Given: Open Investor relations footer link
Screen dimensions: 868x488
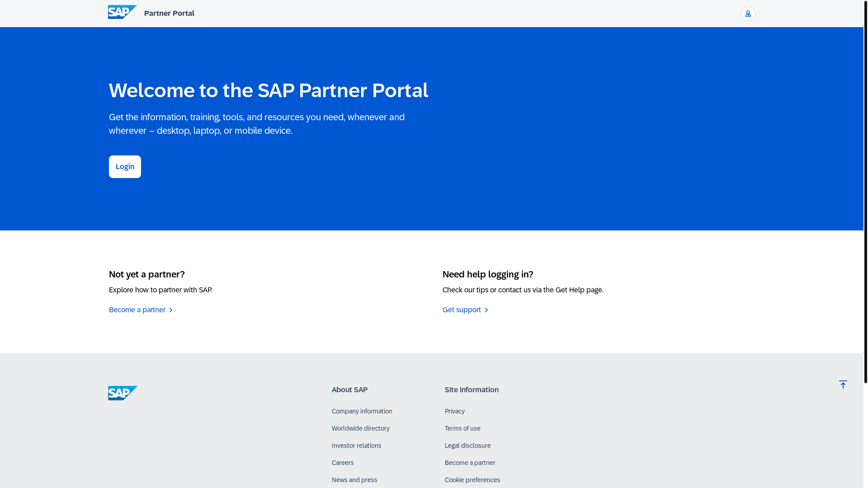Looking at the screenshot, I should pyautogui.click(x=357, y=446).
